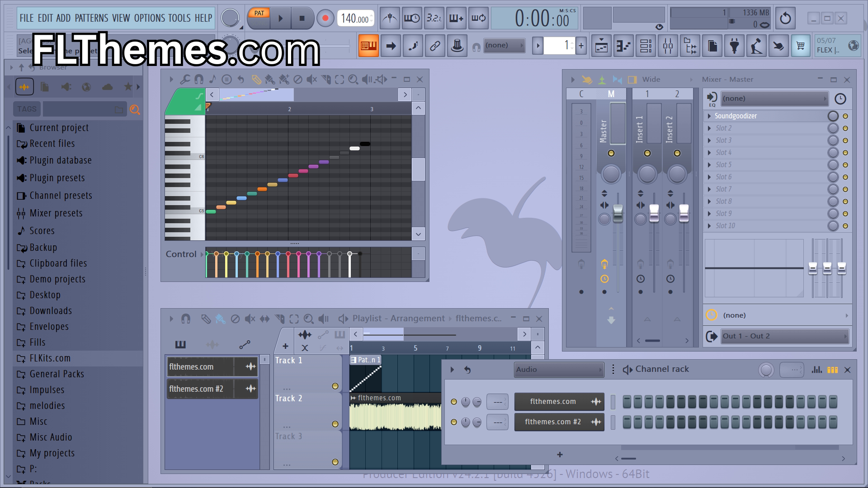Expand the Mixer presets folder

click(x=56, y=213)
